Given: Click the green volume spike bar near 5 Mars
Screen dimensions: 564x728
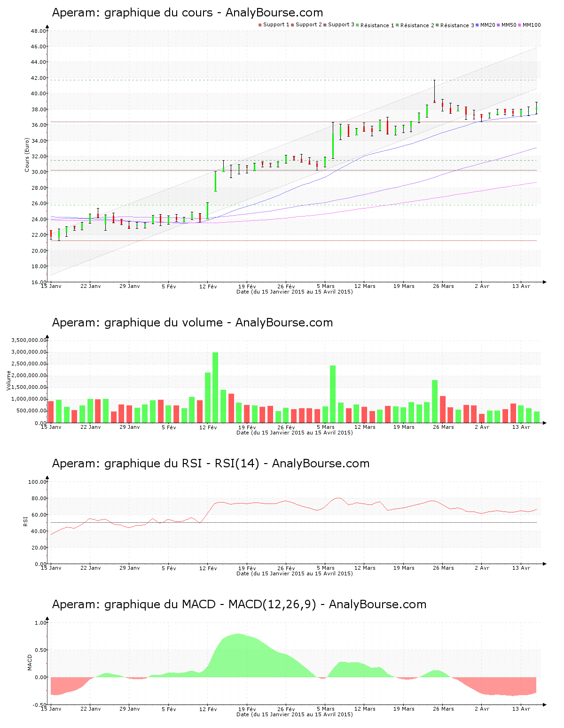Looking at the screenshot, I should coord(333,394).
